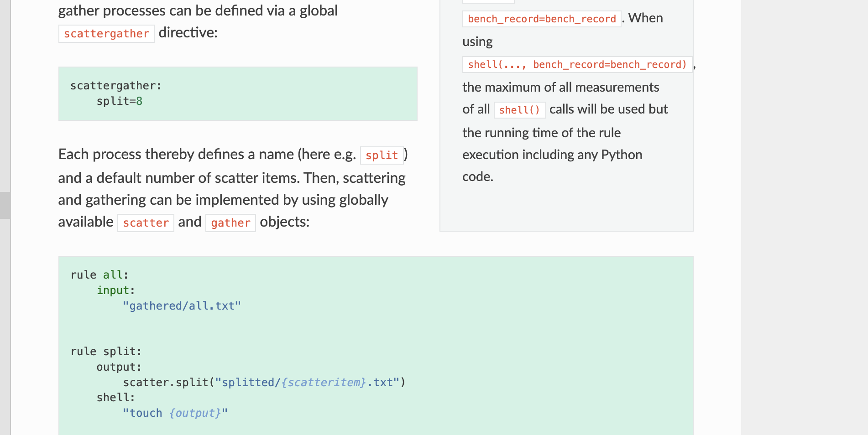The height and width of the screenshot is (435, 868).
Task: Select the touch {output} shell command
Action: [175, 413]
